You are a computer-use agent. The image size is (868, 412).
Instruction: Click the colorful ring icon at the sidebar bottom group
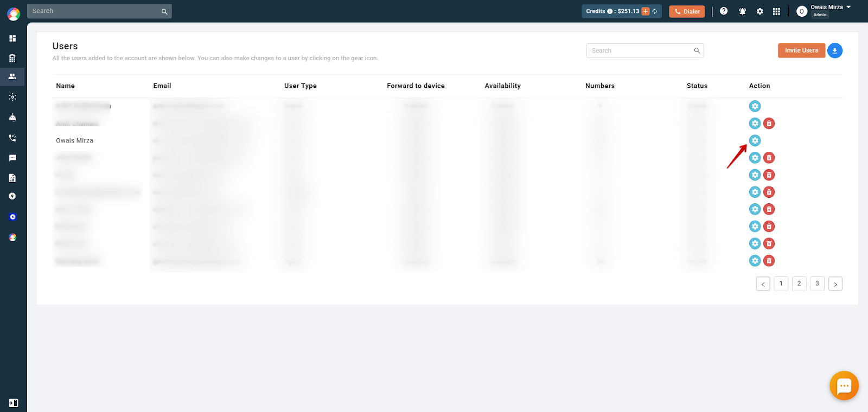pos(12,237)
